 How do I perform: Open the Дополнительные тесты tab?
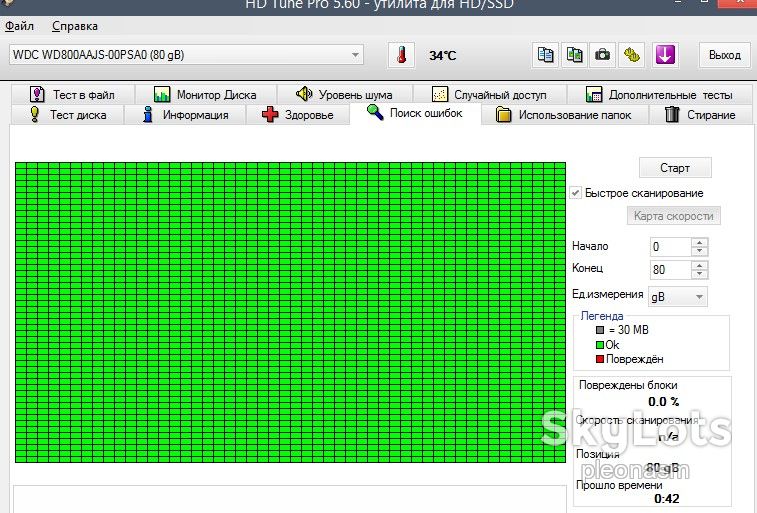(x=659, y=94)
